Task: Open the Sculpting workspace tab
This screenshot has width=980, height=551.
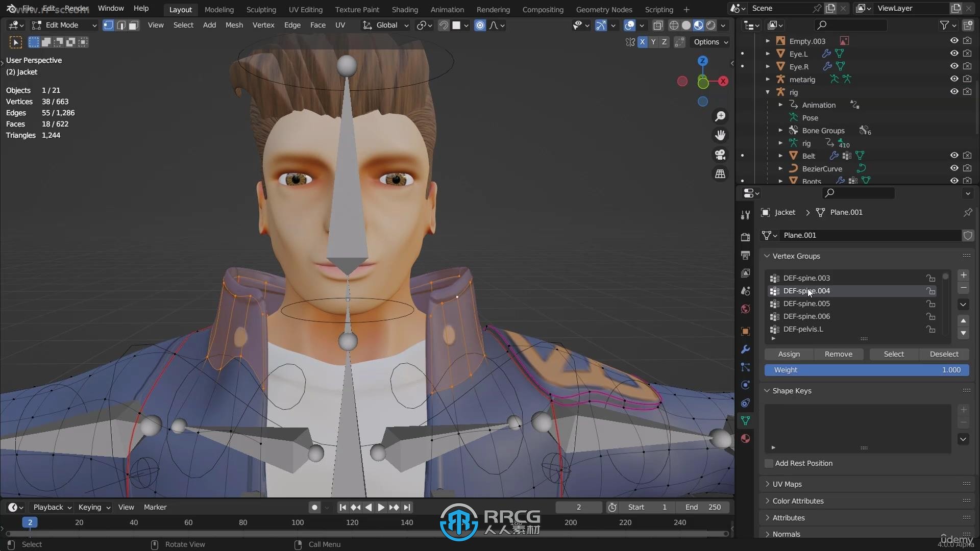Action: (261, 10)
